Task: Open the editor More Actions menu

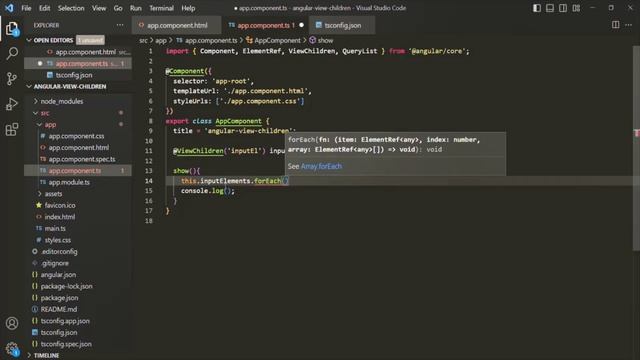Action: click(629, 25)
